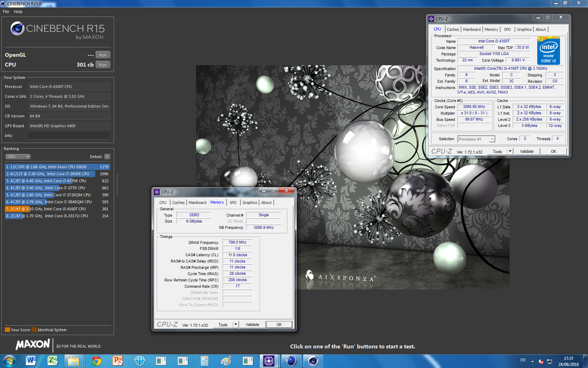Click Tools in memory CPU-Z window
The width and height of the screenshot is (588, 368).
(223, 325)
